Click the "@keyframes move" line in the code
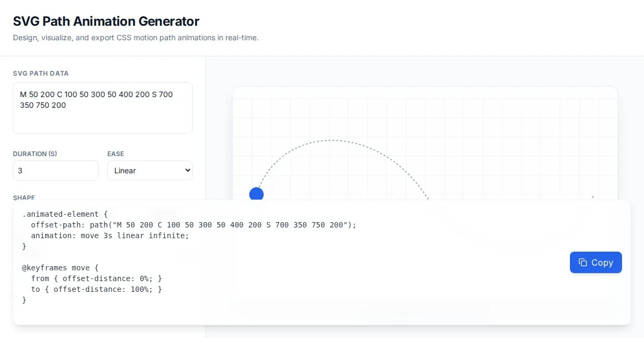 61,268
